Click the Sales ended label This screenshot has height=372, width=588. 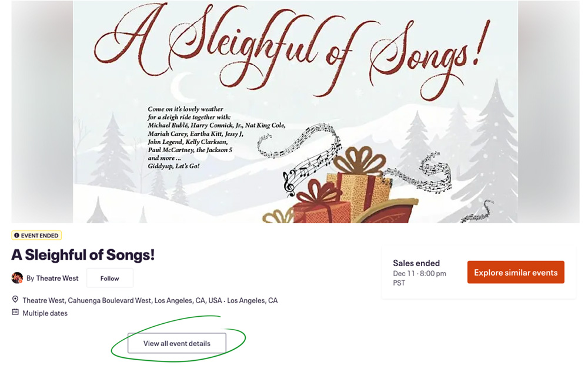click(x=416, y=263)
